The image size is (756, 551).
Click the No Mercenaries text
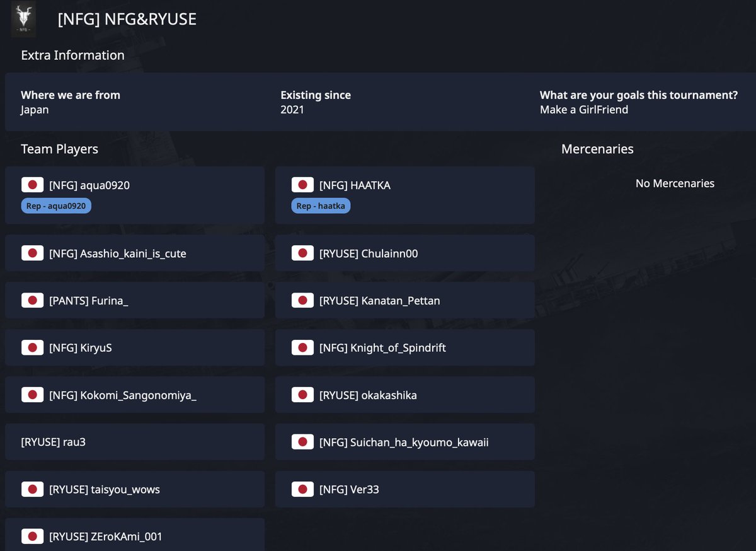coord(675,183)
